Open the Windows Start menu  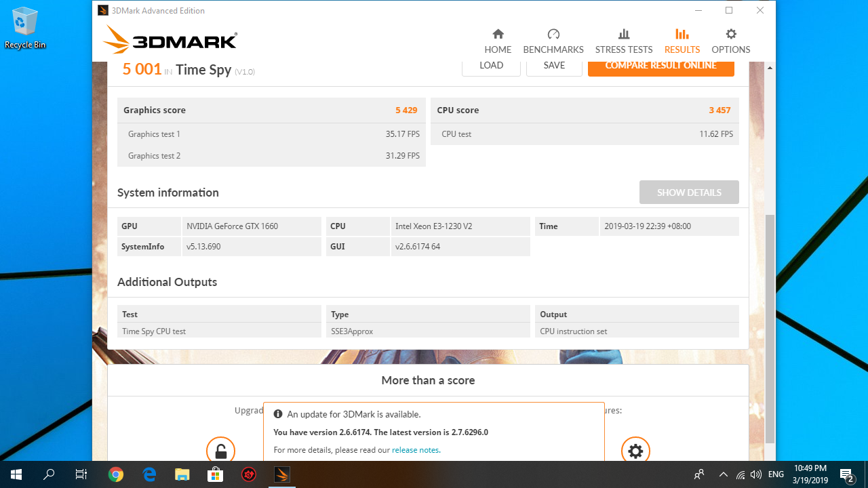[x=16, y=474]
